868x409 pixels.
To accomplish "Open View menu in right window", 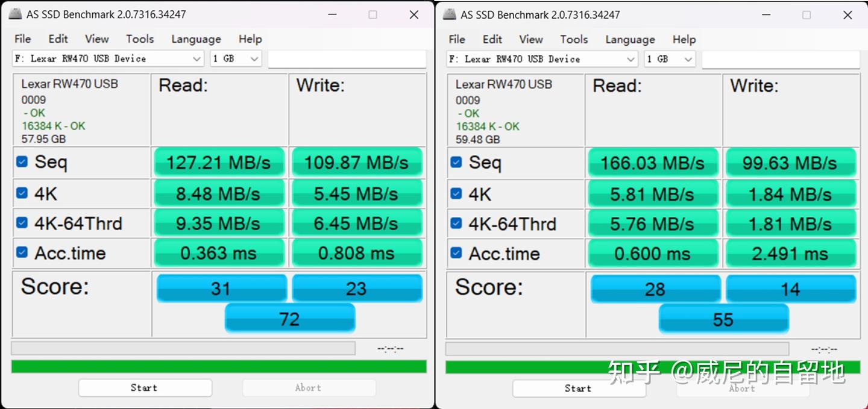I will (x=530, y=40).
